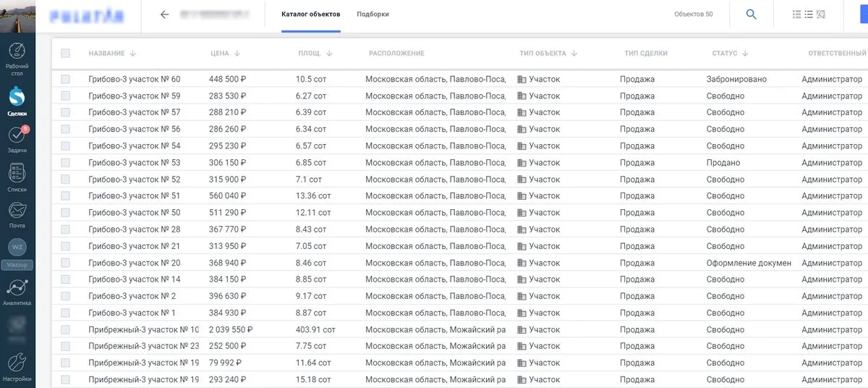Switch to map view icon
This screenshot has width=868, height=388.
(x=821, y=14)
